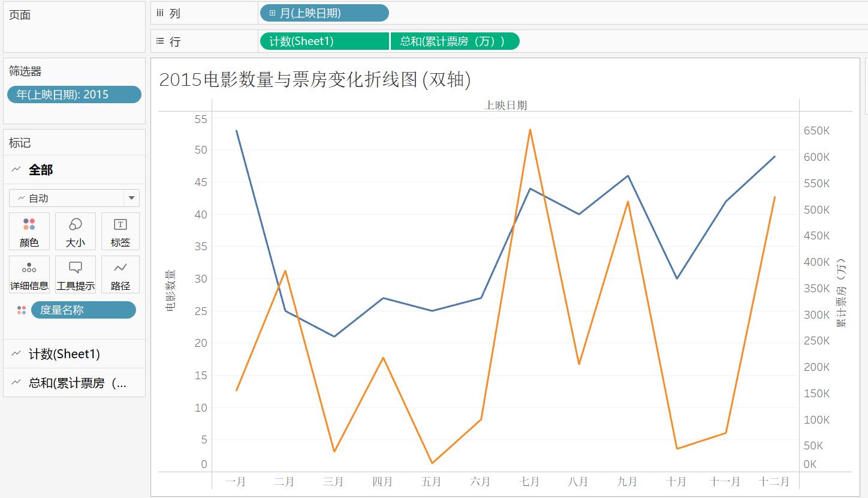Expand the plus icon on 月(上映日期) pill
The height and width of the screenshot is (498, 868).
(x=272, y=13)
